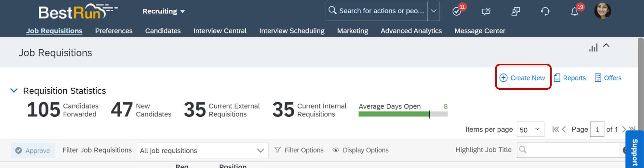Open the people feedback icon in header
Viewport: 644px width, 168px height.
coord(516,11)
